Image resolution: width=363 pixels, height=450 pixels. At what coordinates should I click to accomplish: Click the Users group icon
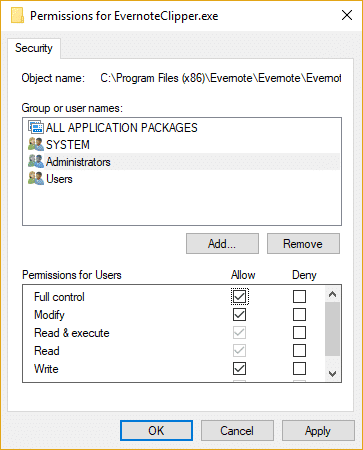36,178
